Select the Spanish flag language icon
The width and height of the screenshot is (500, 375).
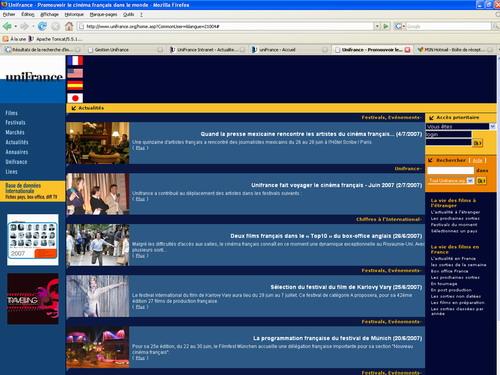coord(75,86)
